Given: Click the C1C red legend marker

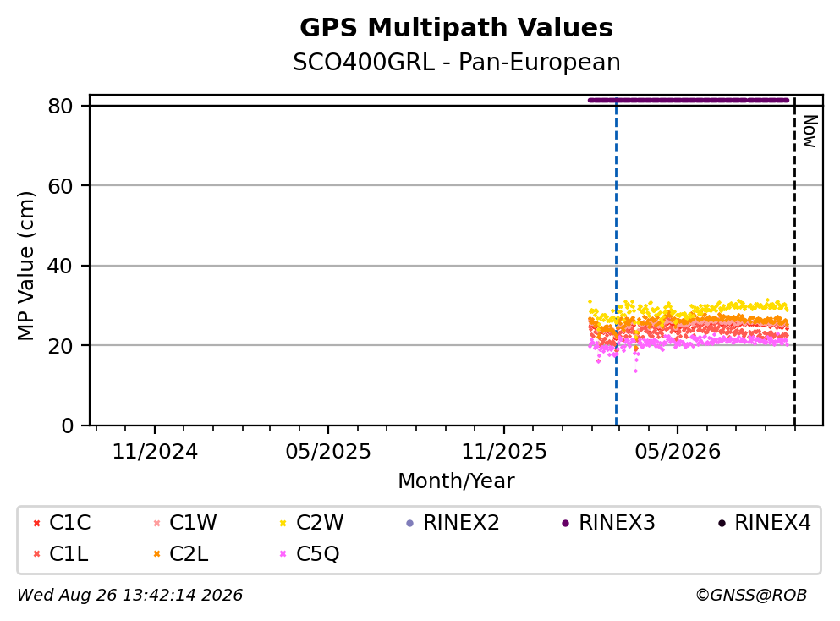Looking at the screenshot, I should 37,524.
